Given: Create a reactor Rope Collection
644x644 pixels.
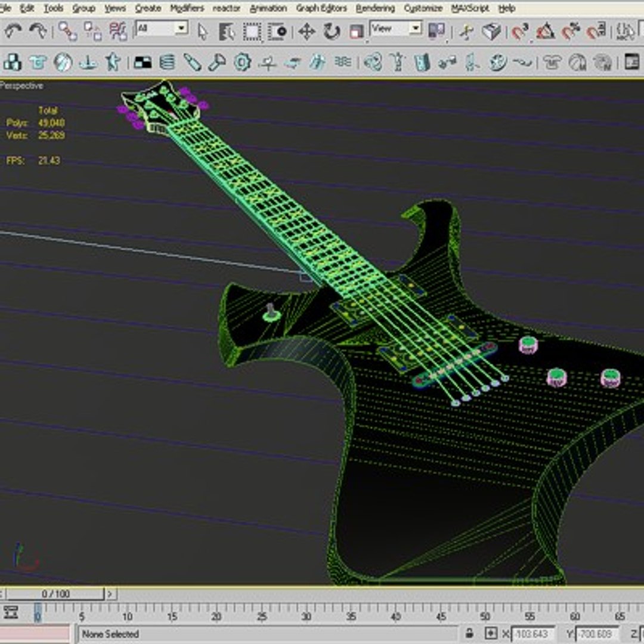Looking at the screenshot, I should (x=88, y=63).
